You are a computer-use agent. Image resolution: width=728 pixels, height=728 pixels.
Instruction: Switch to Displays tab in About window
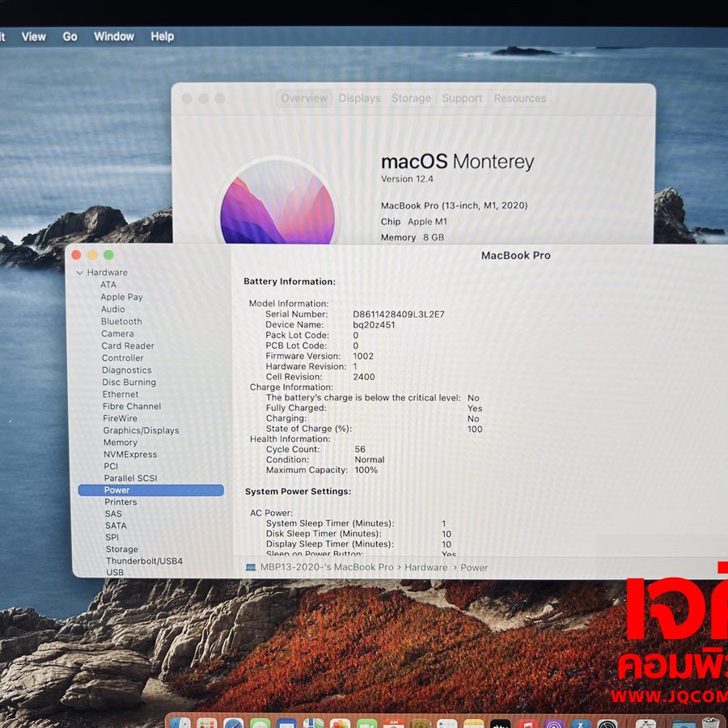[x=359, y=99]
